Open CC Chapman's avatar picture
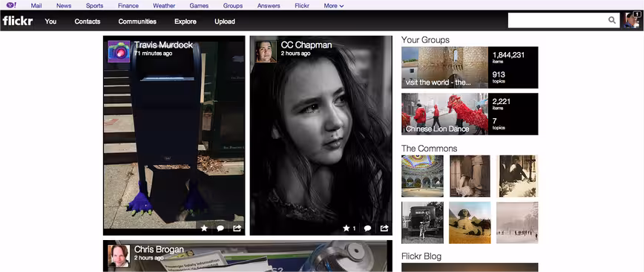This screenshot has width=644, height=272. point(266,51)
